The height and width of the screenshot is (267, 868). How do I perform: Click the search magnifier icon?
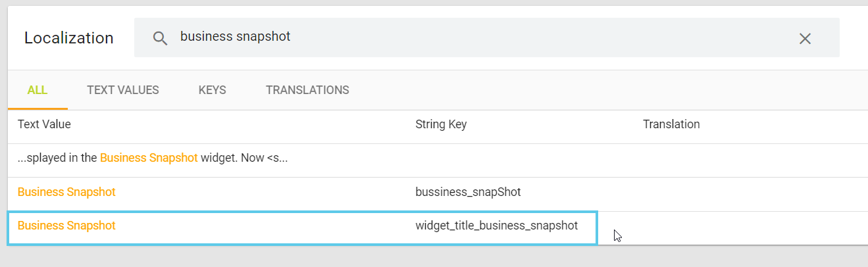coord(160,38)
